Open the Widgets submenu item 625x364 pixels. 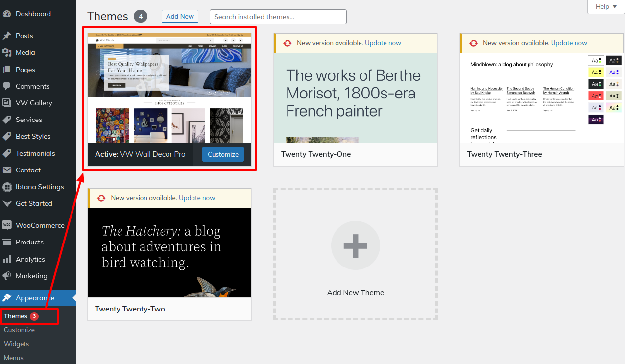coord(17,344)
